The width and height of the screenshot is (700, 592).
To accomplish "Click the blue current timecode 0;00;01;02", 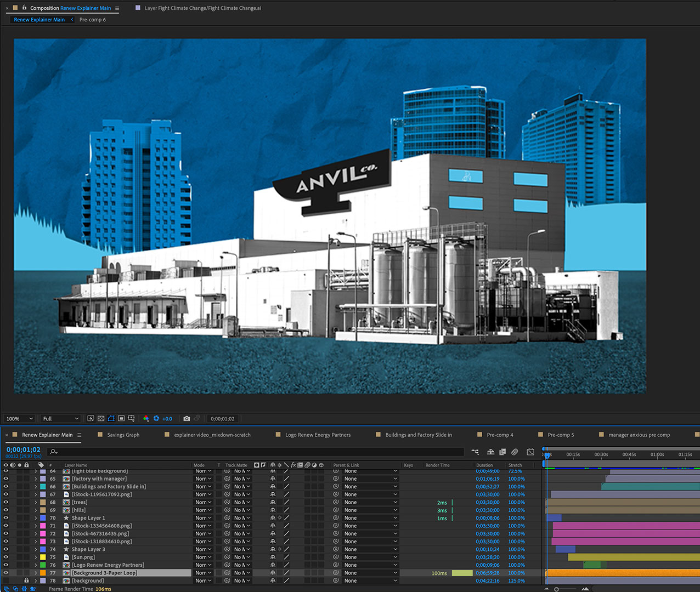I will (x=24, y=449).
